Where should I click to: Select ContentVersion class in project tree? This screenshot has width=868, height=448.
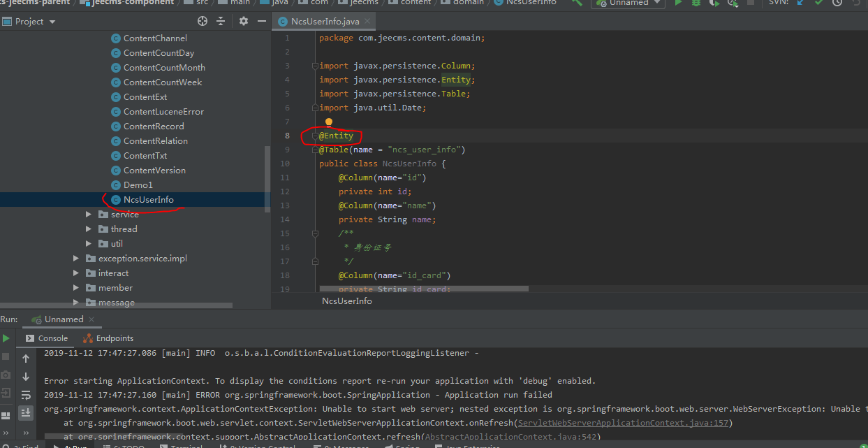[x=154, y=171]
